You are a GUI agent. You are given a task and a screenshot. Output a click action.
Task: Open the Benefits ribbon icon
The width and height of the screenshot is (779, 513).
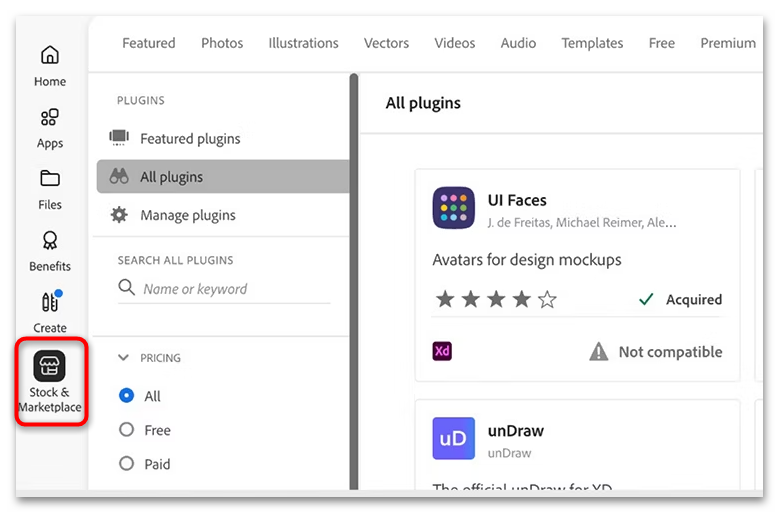point(50,240)
